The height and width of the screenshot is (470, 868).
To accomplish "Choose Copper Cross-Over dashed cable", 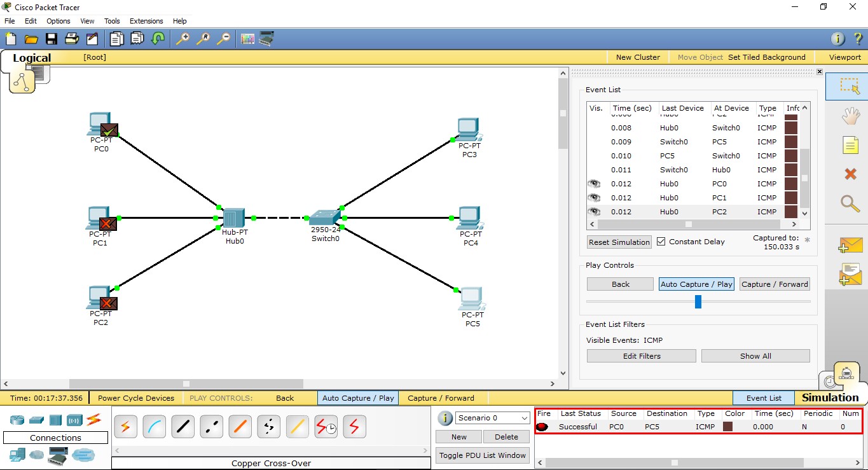I will tap(211, 427).
